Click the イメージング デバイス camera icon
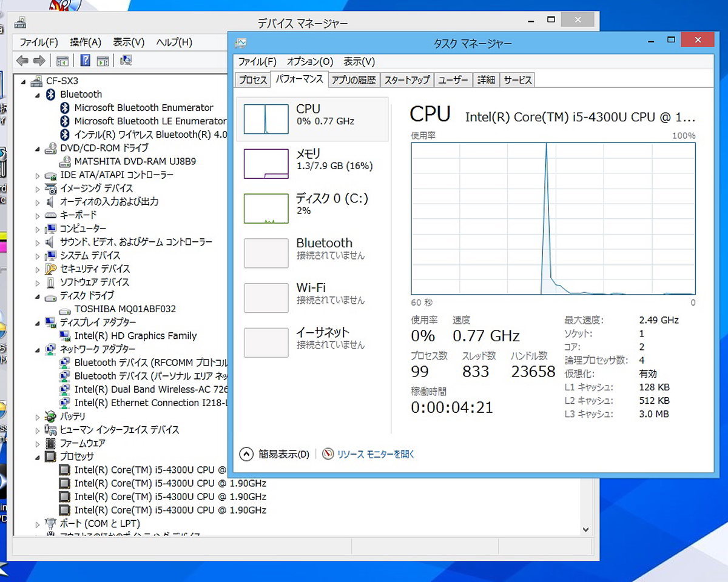Screen dimensions: 728x582 (51, 189)
